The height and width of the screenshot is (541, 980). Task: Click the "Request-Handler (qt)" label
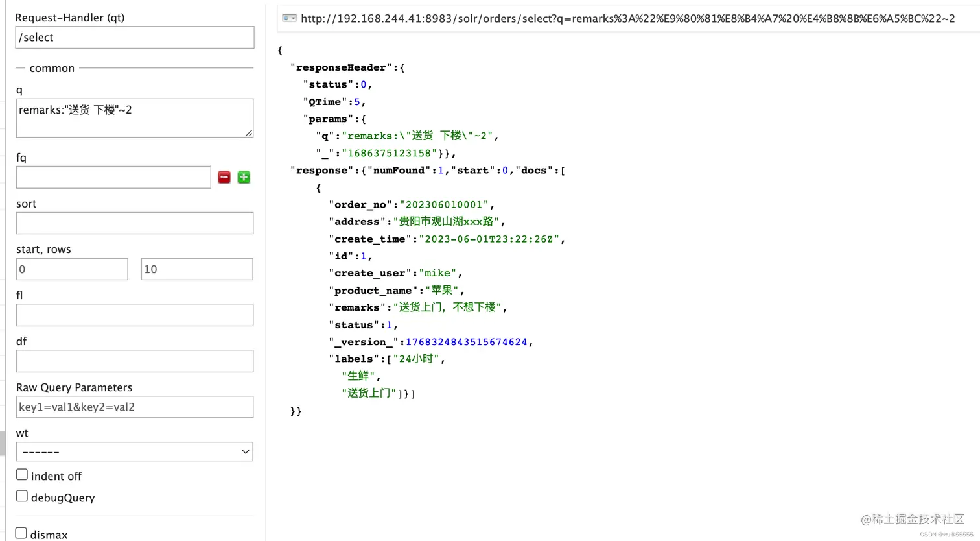click(69, 18)
